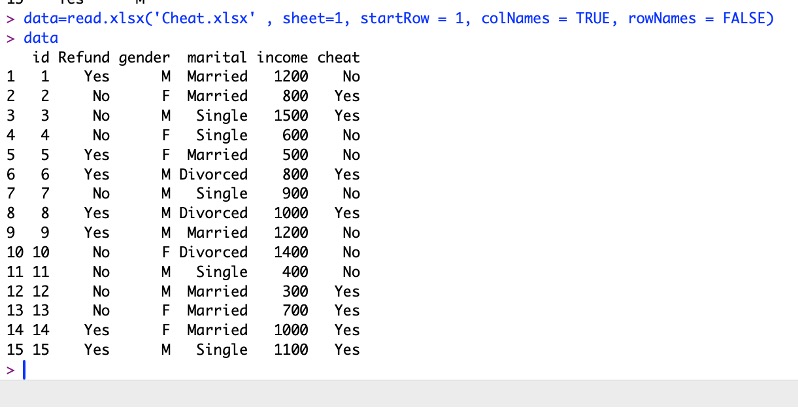Click the income value 300
This screenshot has width=798, height=408.
pyautogui.click(x=294, y=291)
